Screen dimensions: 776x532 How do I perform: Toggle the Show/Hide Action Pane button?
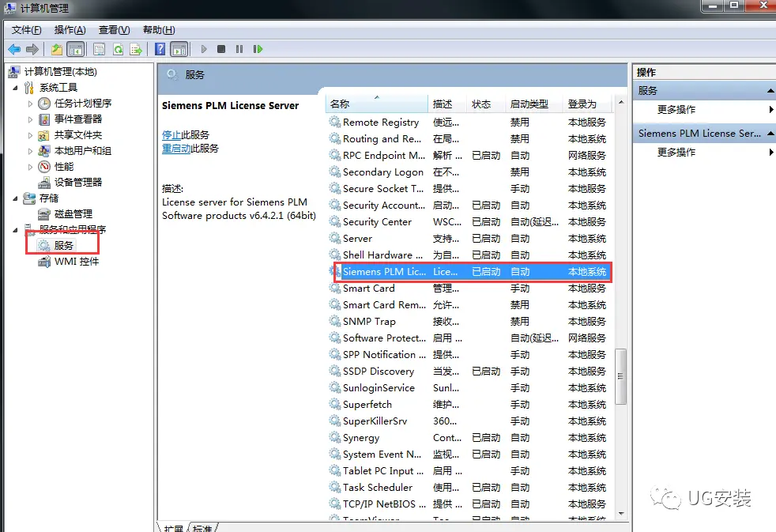point(179,49)
